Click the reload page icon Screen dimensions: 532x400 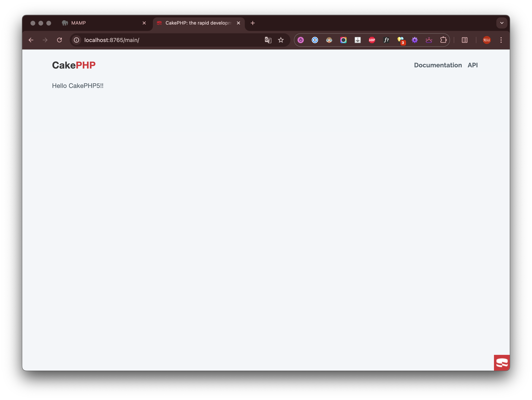(x=59, y=40)
